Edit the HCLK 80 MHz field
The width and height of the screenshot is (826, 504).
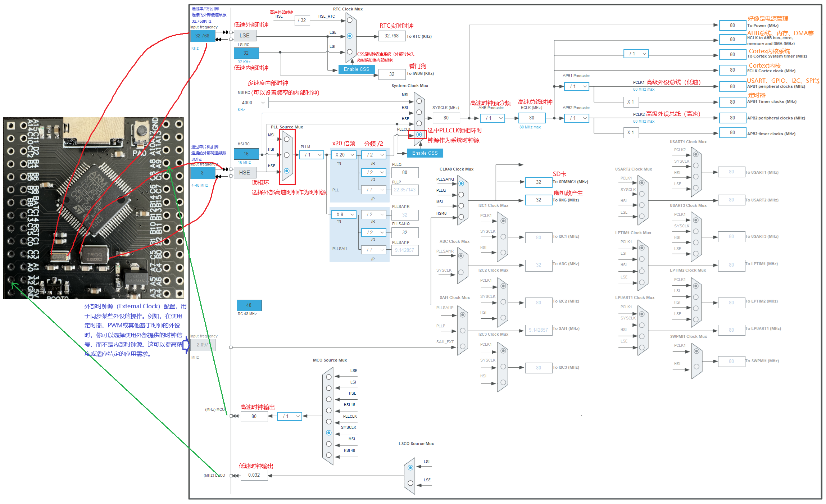[532, 118]
